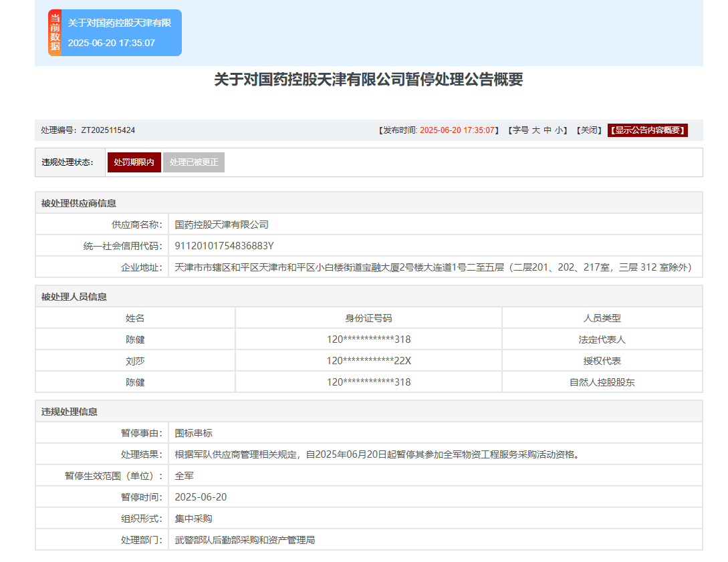
Task: Click the 处理结果 text beginning 根据军队供应商管理相关规定
Action: pos(378,455)
